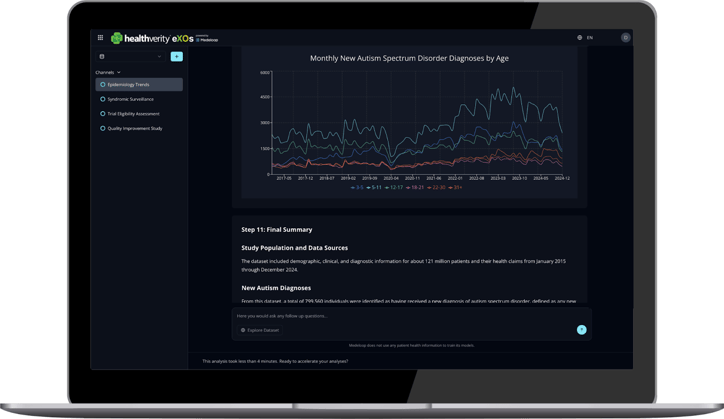Open the user profile avatar
724x419 pixels.
[x=626, y=38]
